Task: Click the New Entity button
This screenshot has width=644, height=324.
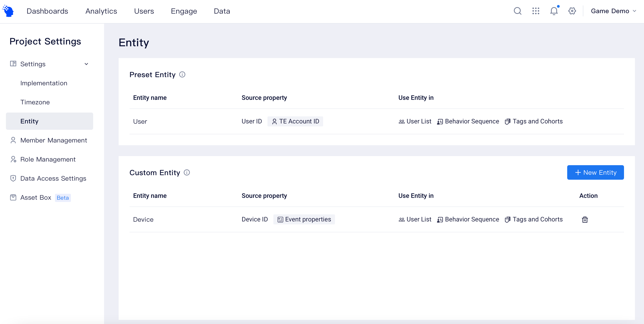Action: 595,172
